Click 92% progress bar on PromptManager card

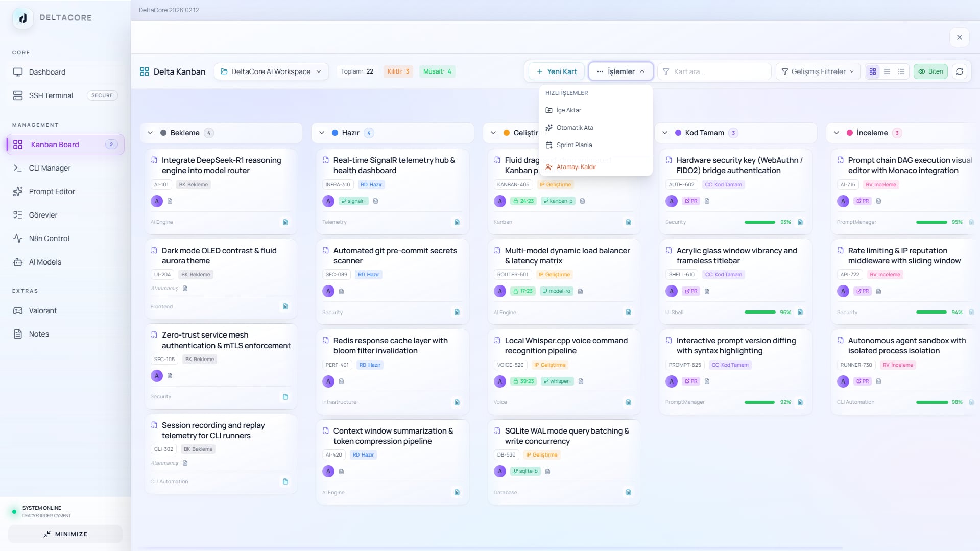[759, 402]
